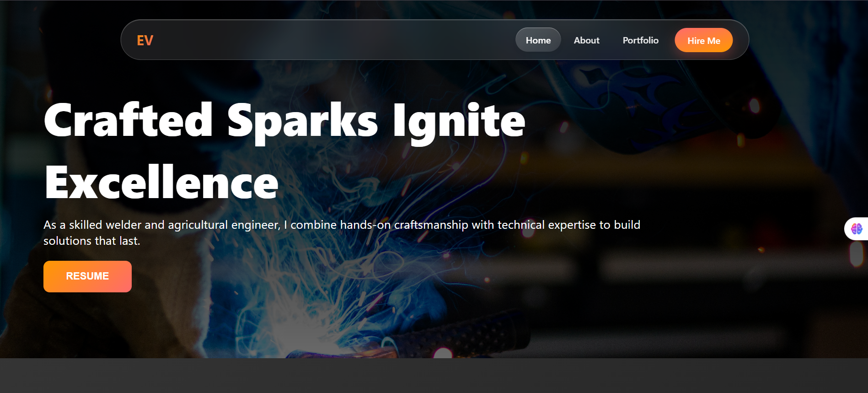Go to the Home nav item

click(x=538, y=40)
